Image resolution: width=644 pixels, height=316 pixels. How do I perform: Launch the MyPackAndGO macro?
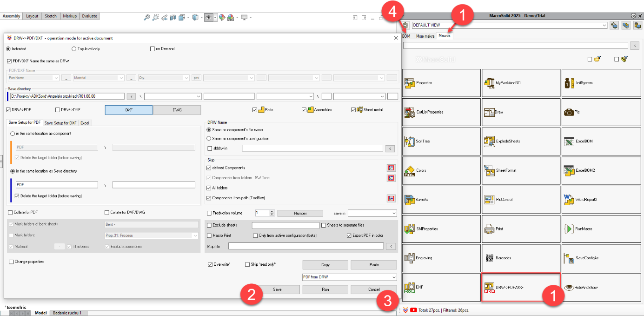(521, 83)
